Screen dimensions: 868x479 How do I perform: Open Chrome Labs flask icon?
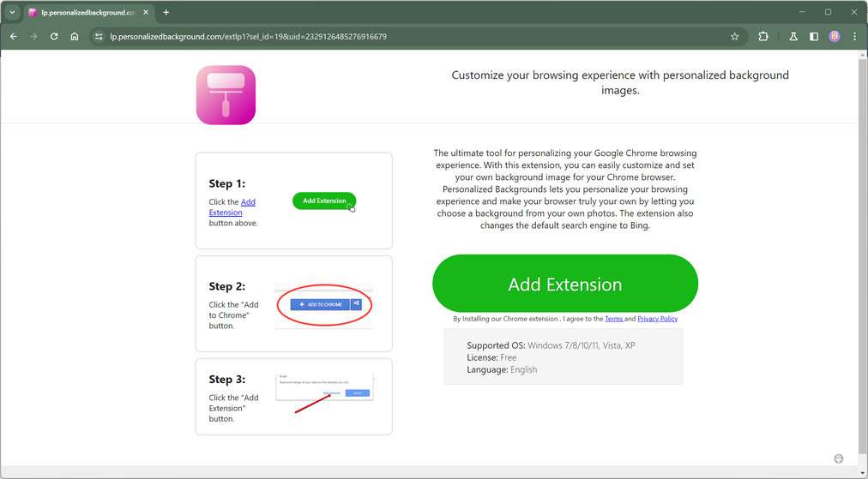click(x=793, y=37)
